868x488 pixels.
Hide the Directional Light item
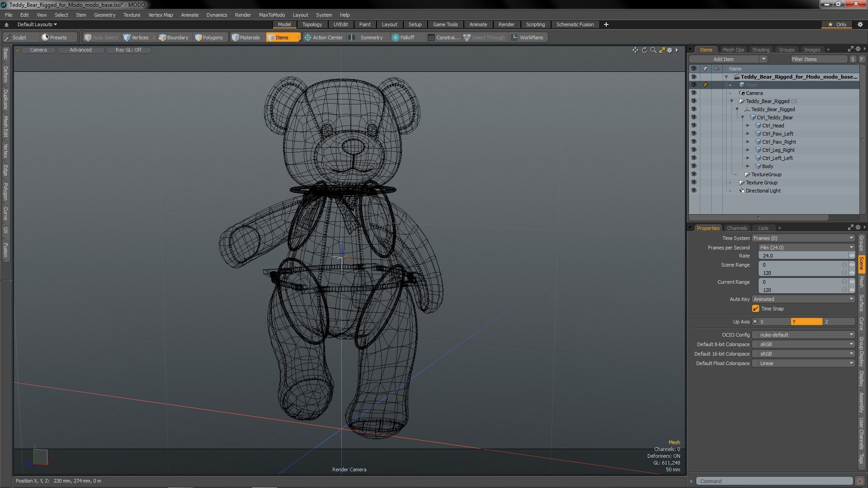pos(693,191)
